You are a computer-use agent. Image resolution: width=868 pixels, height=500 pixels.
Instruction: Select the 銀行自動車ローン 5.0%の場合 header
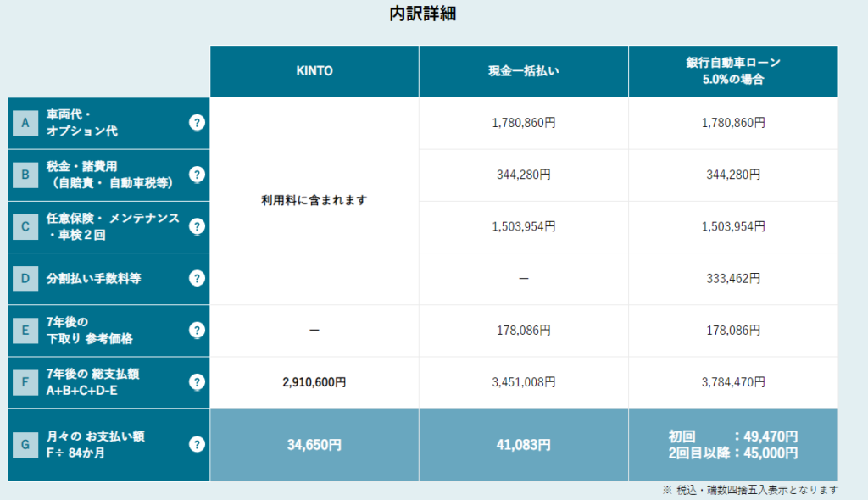tap(733, 71)
